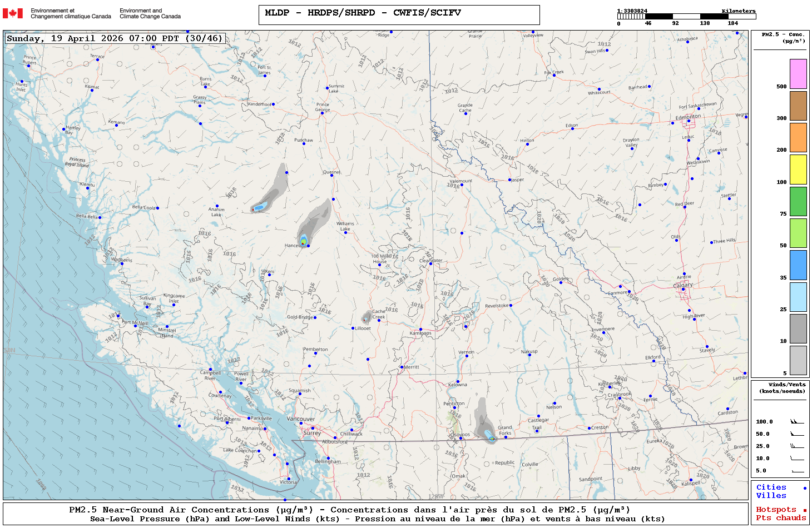Click the 100.0 knots wind barb symbol

797,422
